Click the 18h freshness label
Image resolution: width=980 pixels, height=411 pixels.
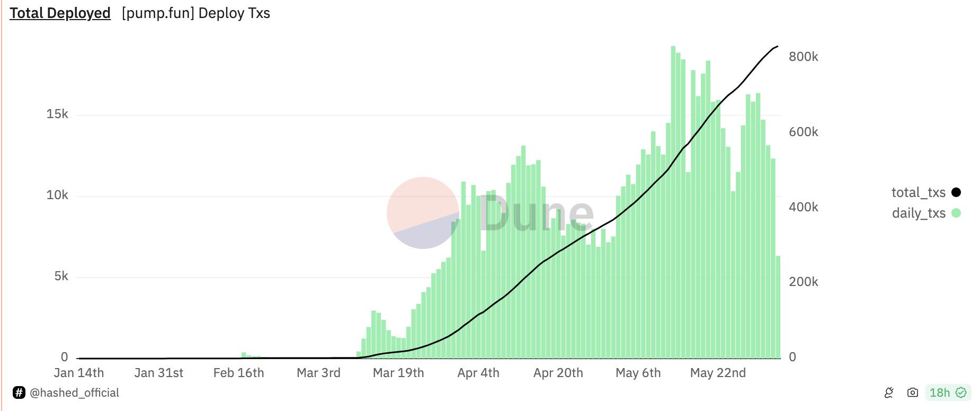coord(939,392)
